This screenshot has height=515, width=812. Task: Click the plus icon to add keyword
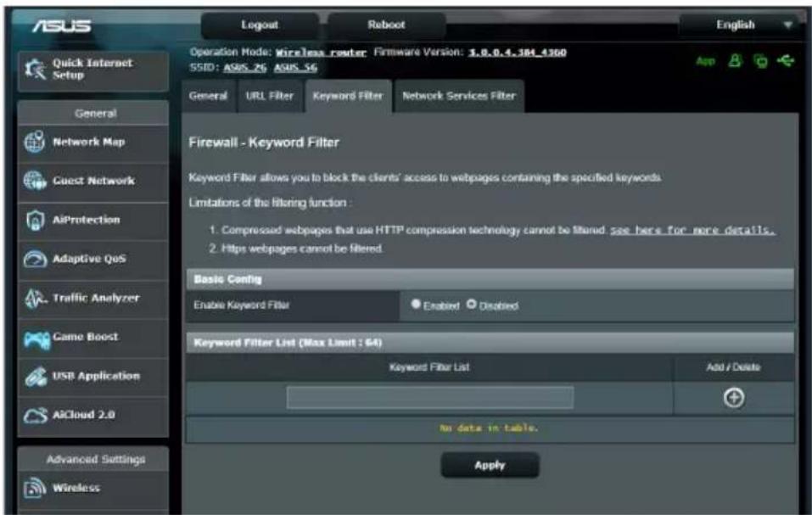pos(733,398)
